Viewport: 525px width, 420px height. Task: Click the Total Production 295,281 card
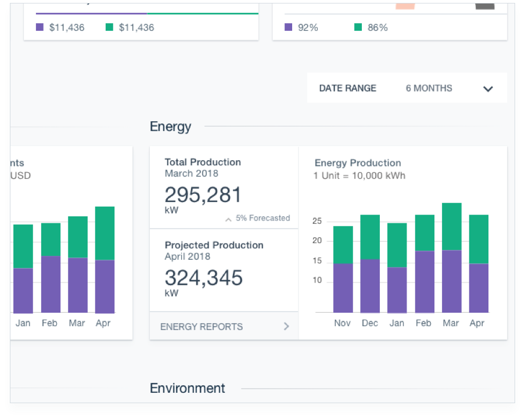[x=224, y=187]
